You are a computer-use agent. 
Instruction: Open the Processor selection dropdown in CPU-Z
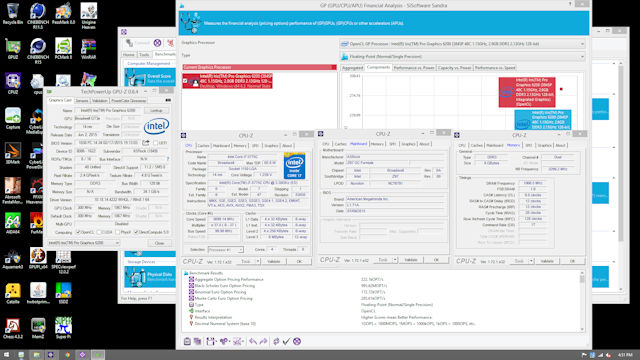pyautogui.click(x=226, y=249)
